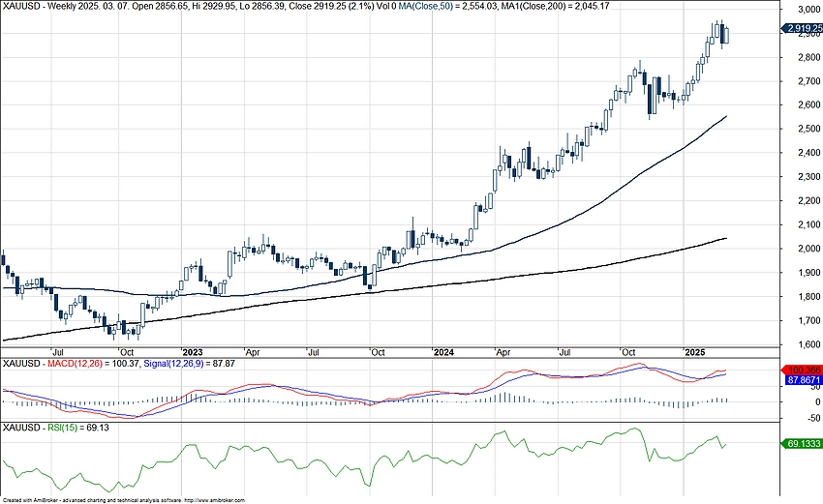Select the latest weekly candlestick
This screenshot has height=504, width=823.
pyautogui.click(x=727, y=35)
